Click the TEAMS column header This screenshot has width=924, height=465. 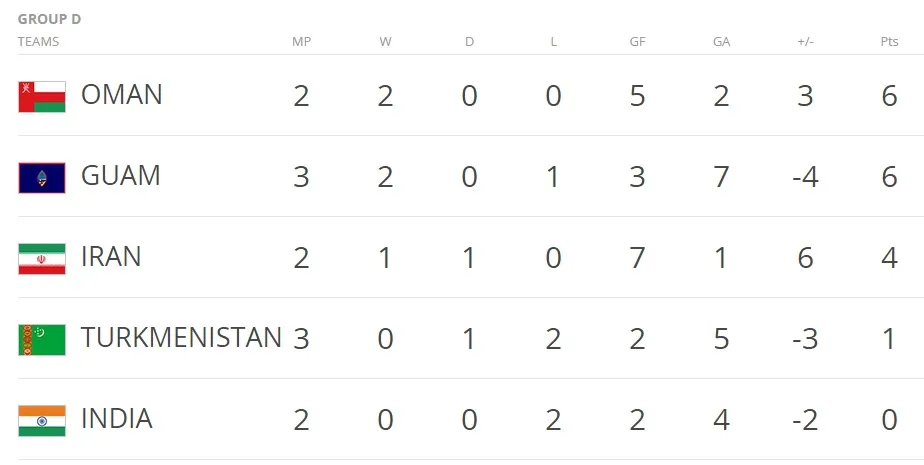[x=38, y=42]
